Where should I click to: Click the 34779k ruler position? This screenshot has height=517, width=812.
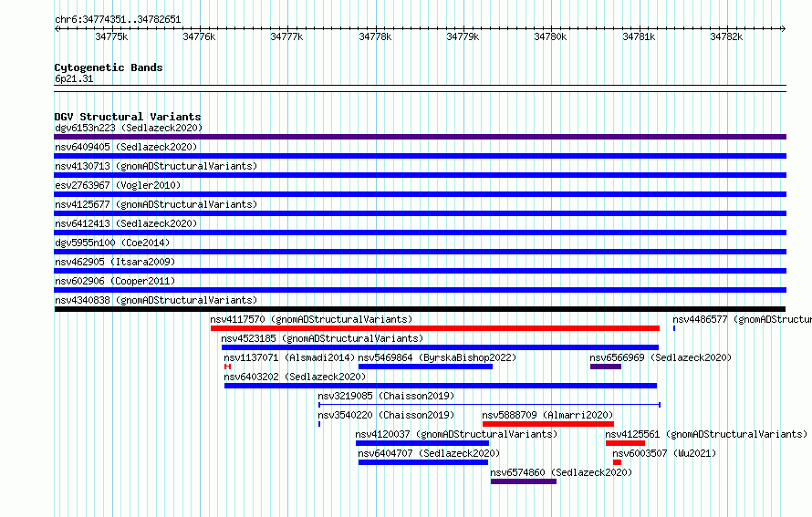tap(463, 36)
